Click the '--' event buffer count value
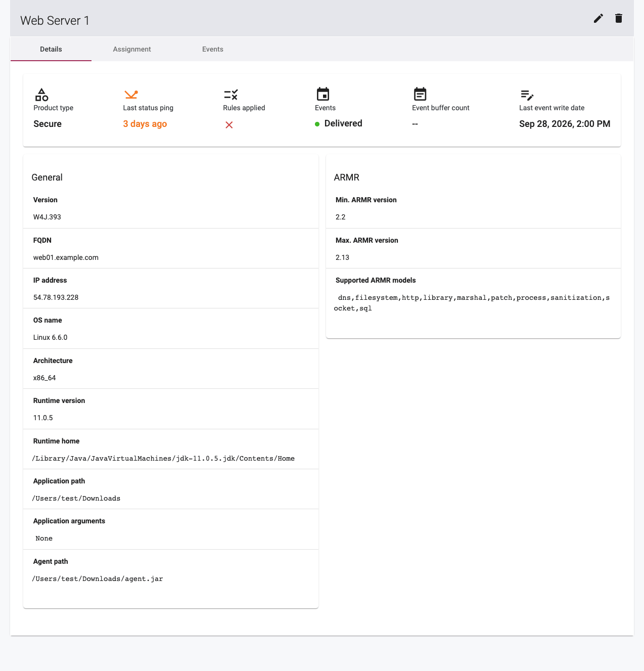 (x=415, y=124)
